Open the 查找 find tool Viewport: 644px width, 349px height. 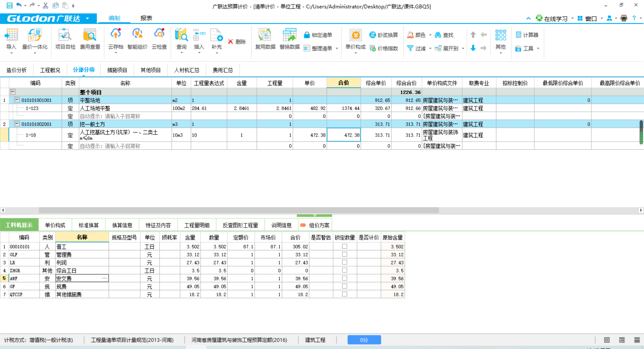pyautogui.click(x=444, y=35)
